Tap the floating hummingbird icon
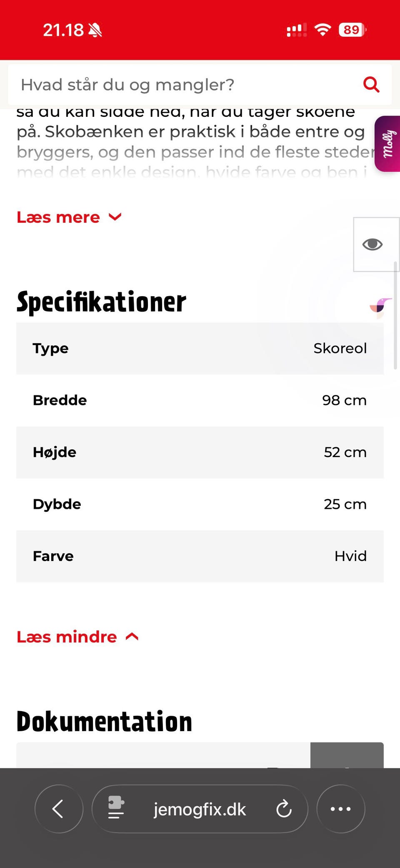Image resolution: width=400 pixels, height=868 pixels. point(380,307)
